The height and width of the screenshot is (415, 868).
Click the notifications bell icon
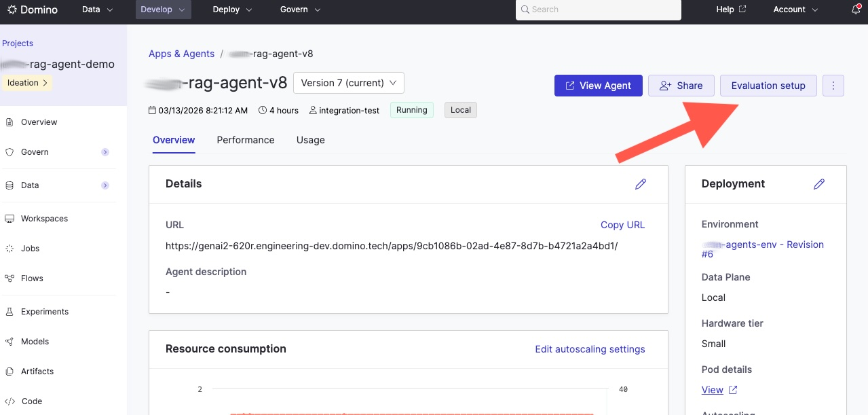[855, 10]
